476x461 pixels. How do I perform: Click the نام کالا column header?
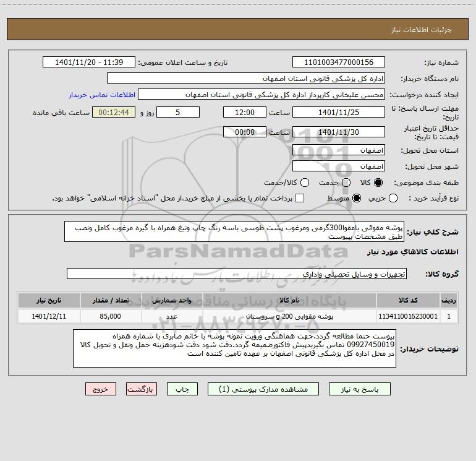coord(289,300)
